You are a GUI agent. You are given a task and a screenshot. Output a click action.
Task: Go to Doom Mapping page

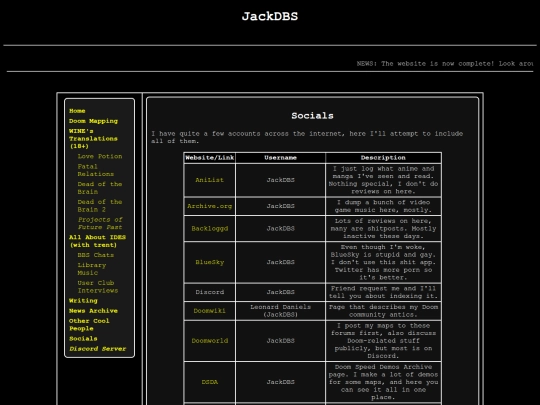tap(93, 121)
